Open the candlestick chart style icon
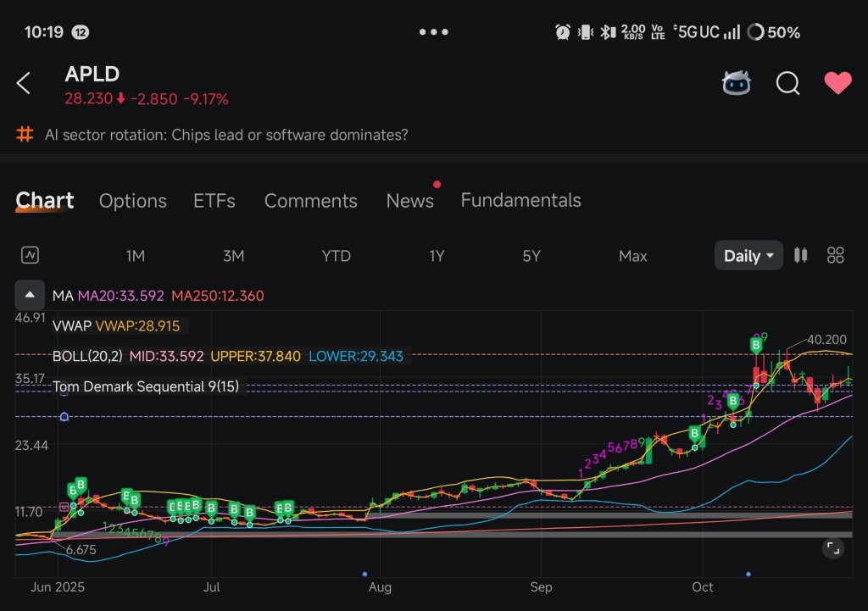Image resolution: width=868 pixels, height=611 pixels. 800,255
